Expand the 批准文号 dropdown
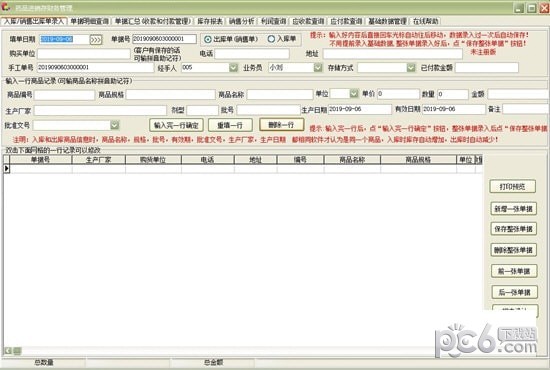Screen dimensions: 550x370 click(115, 125)
